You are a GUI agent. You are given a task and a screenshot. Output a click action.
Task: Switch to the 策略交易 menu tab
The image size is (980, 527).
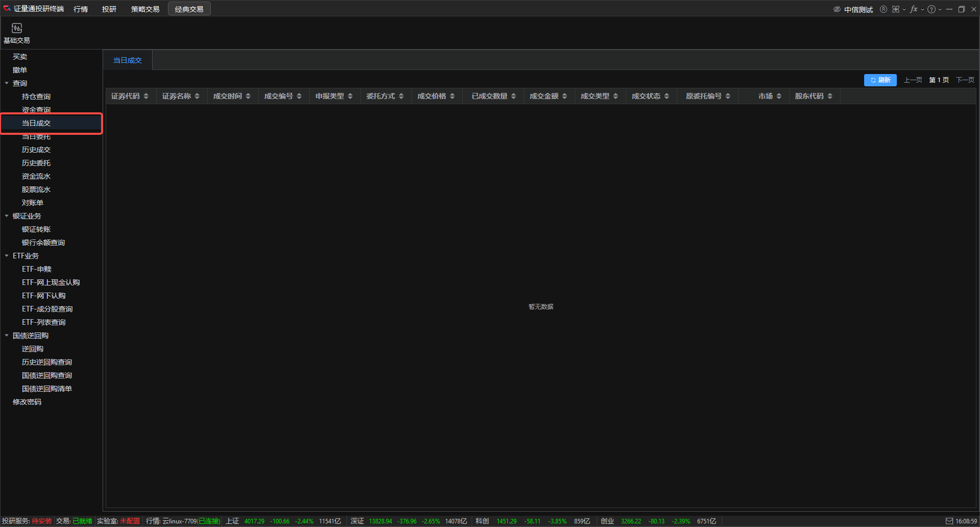[x=145, y=9]
